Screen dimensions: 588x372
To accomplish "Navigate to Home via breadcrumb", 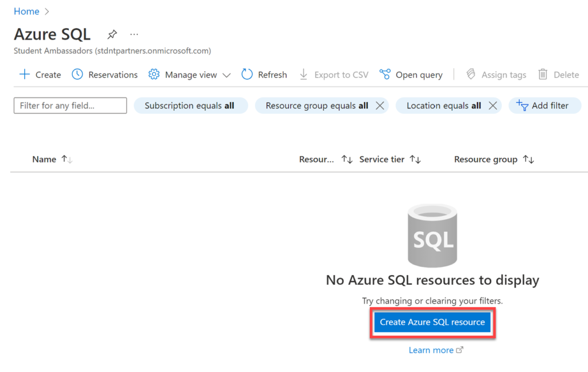I will click(26, 11).
